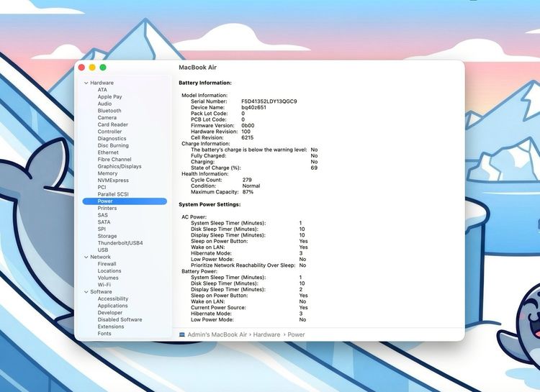Select Ethernet in the sidebar
Viewport: 540px width, 392px height.
(108, 152)
